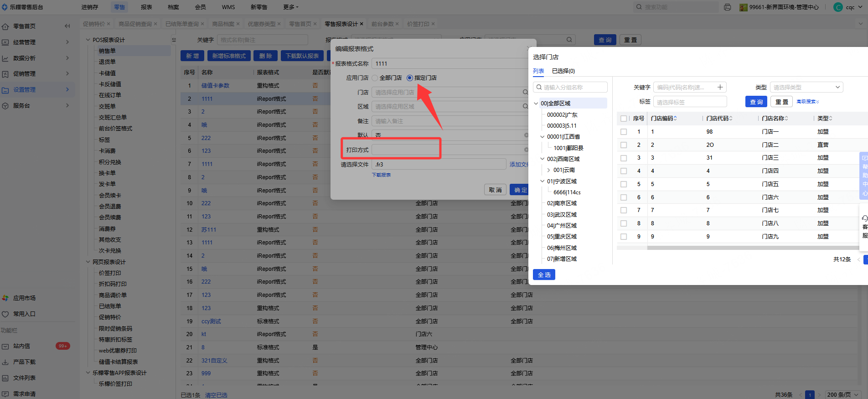Open 需求申请 icon
Screen dimensions: 868x399
[x=5, y=394]
